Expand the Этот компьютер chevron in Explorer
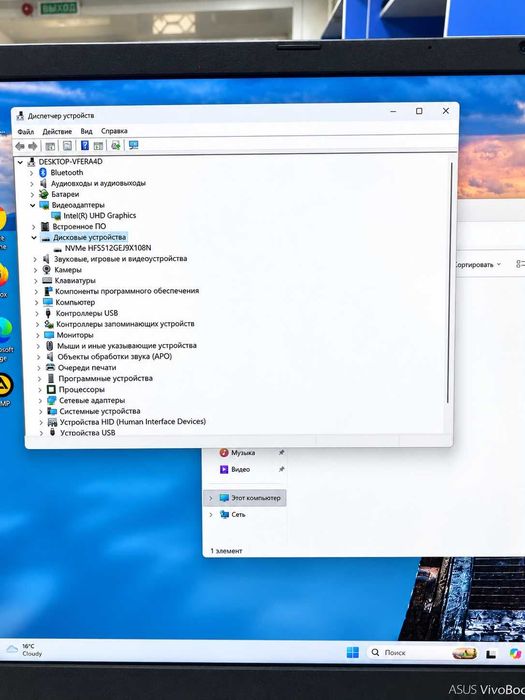 [x=211, y=498]
